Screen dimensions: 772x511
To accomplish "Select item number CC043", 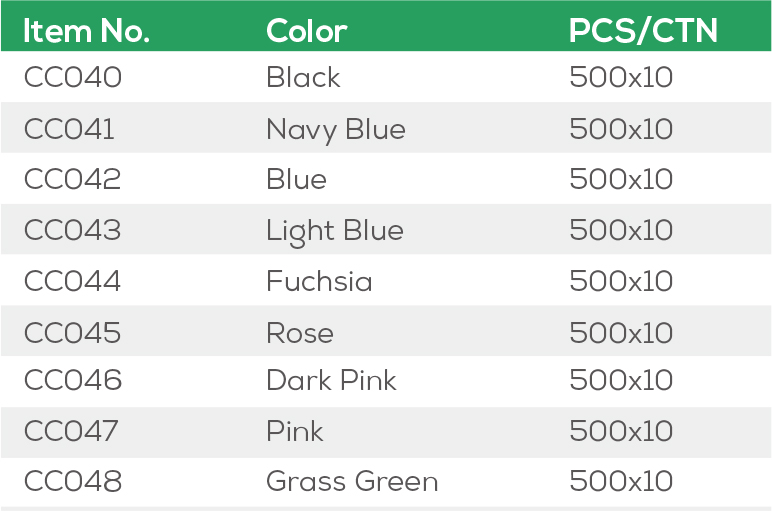I will [73, 231].
